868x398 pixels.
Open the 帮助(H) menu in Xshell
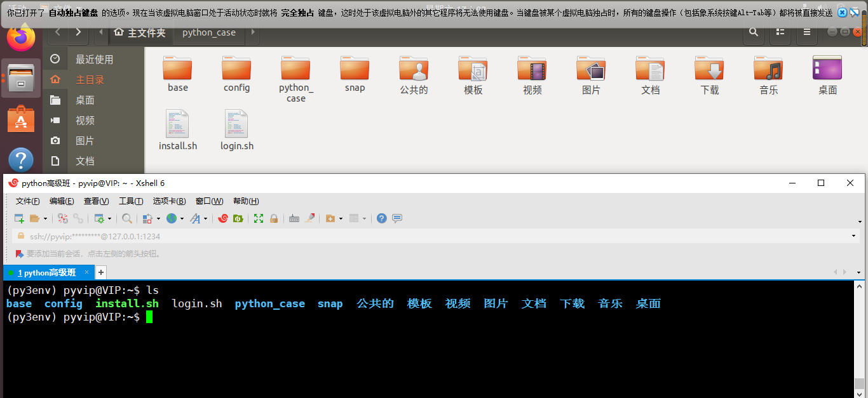(246, 201)
